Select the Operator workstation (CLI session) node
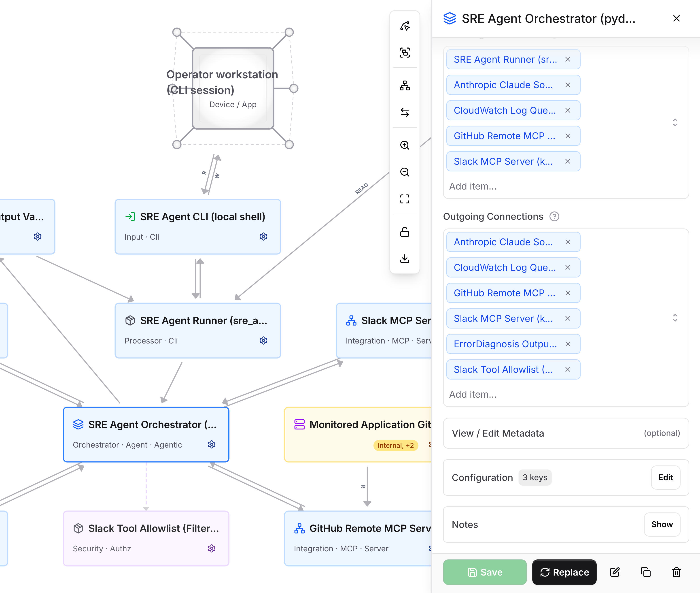 pyautogui.click(x=233, y=88)
